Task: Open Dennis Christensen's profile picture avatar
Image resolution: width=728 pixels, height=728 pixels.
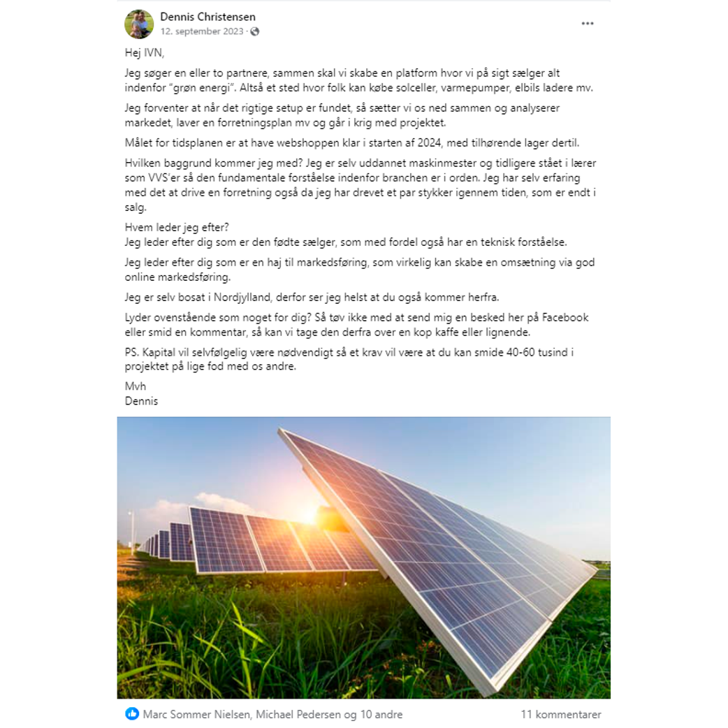Action: [139, 24]
